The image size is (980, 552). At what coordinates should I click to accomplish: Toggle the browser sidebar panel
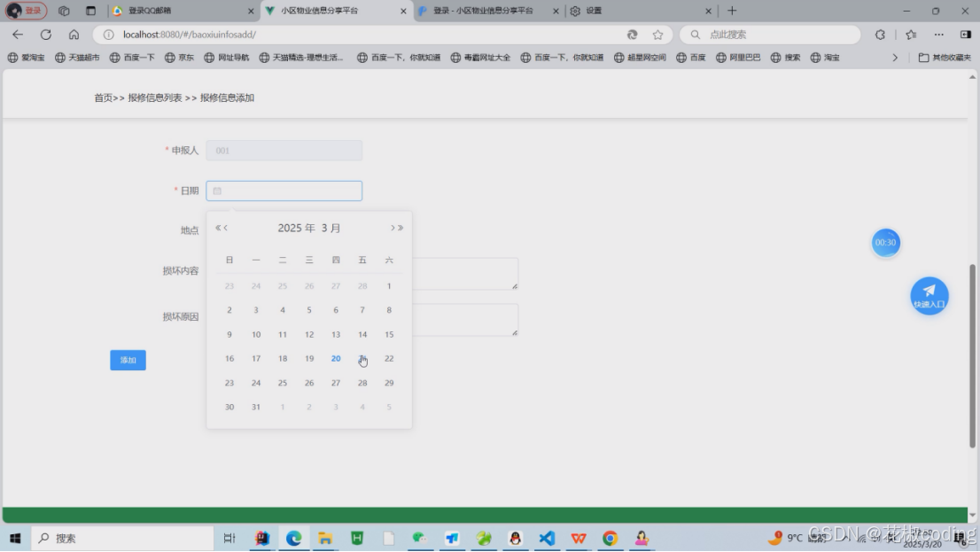tap(966, 35)
